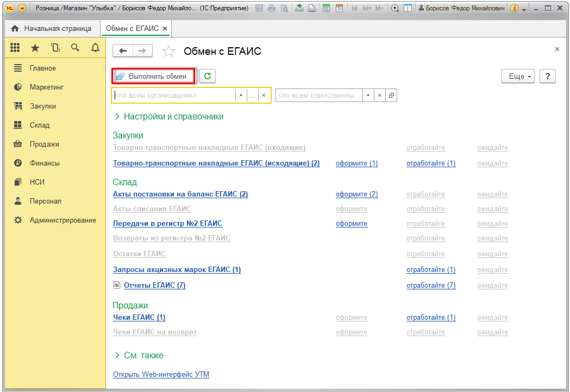
Task: Click the search magnifier icon
Action: click(x=75, y=48)
